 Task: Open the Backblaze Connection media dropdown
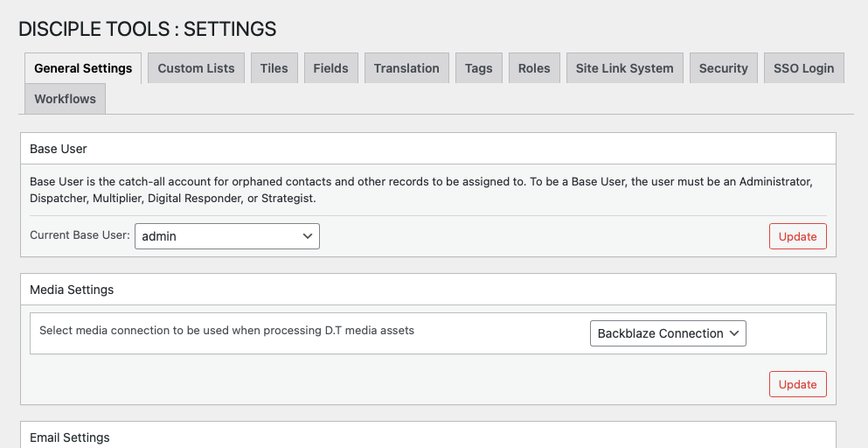point(668,333)
